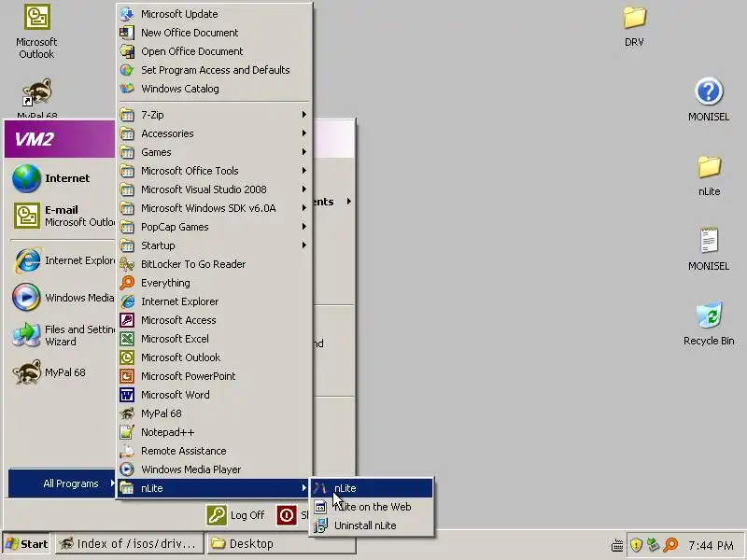Open Internet in Start menu pinned list

pos(62,178)
